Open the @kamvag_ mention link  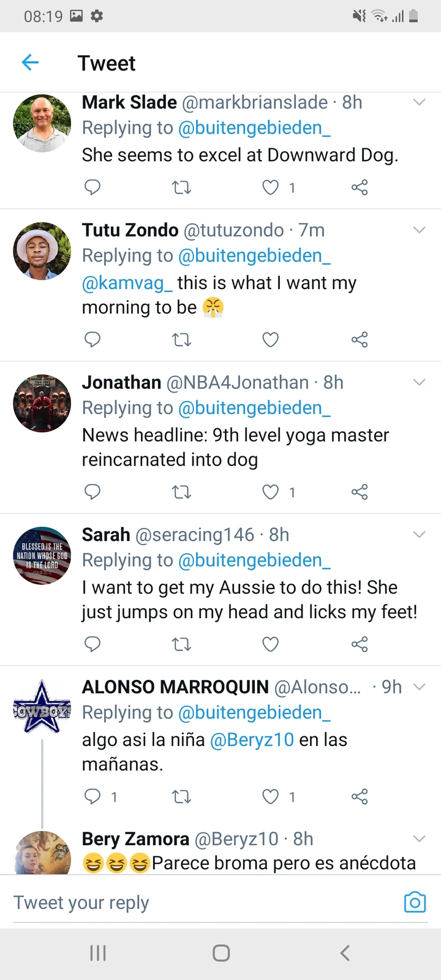pyautogui.click(x=127, y=283)
